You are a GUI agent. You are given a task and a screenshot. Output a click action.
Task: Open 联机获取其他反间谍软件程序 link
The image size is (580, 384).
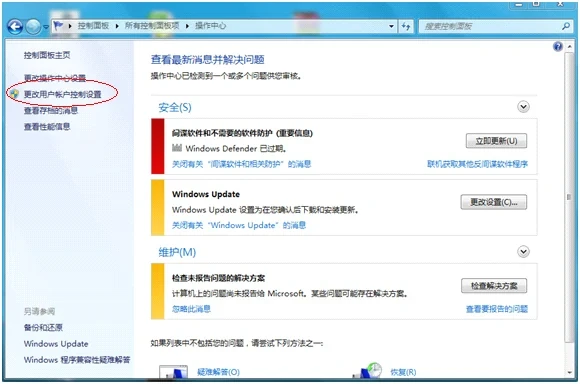pyautogui.click(x=477, y=164)
